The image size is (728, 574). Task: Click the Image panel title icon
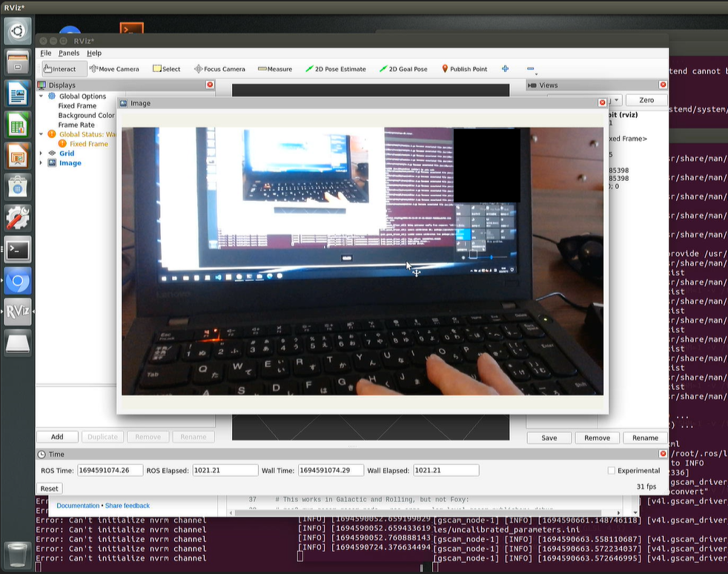click(124, 103)
